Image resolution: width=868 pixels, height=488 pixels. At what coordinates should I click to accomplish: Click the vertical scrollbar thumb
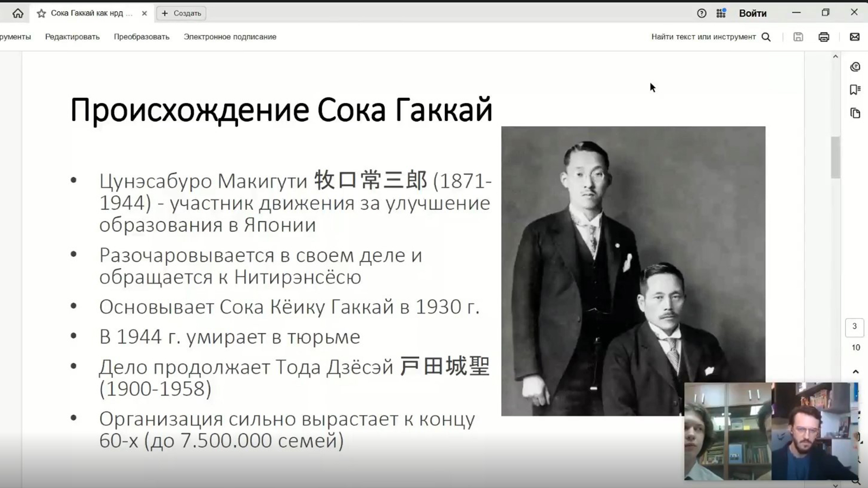(835, 157)
